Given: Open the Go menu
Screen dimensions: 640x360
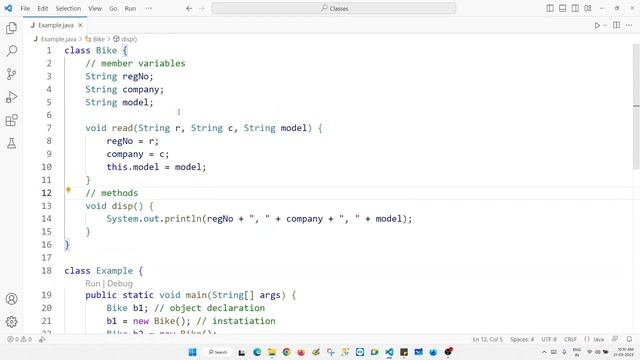Looking at the screenshot, I should coord(113,8).
